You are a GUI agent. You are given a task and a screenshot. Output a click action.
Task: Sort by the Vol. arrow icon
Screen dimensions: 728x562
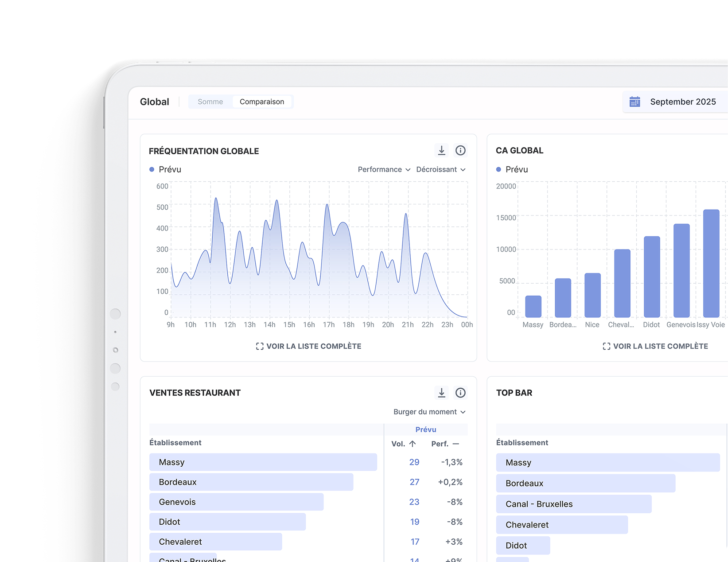click(x=413, y=444)
